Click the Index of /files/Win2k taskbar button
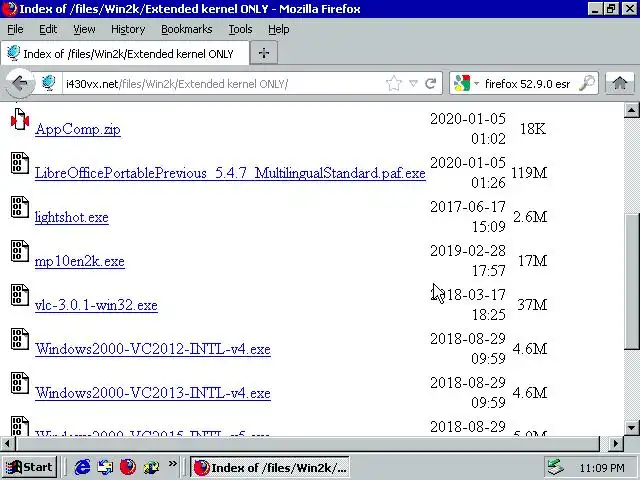This screenshot has width=640, height=480. pos(270,467)
